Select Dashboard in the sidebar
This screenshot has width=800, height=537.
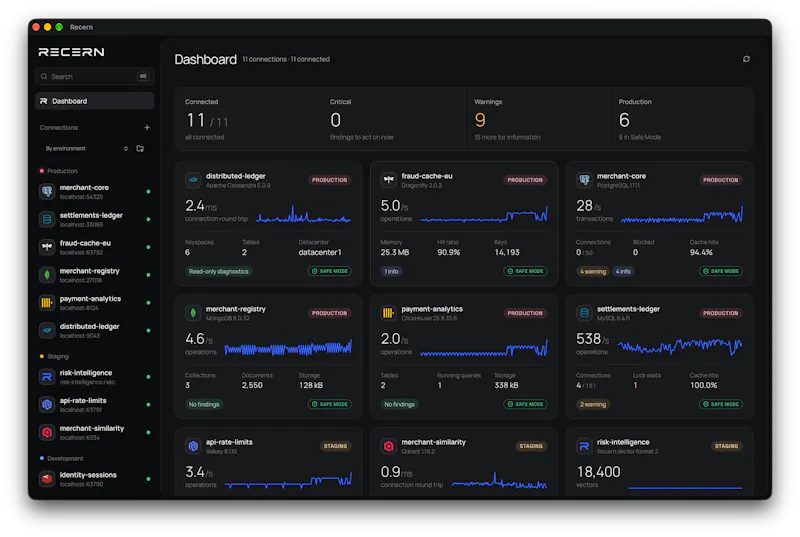click(x=94, y=101)
